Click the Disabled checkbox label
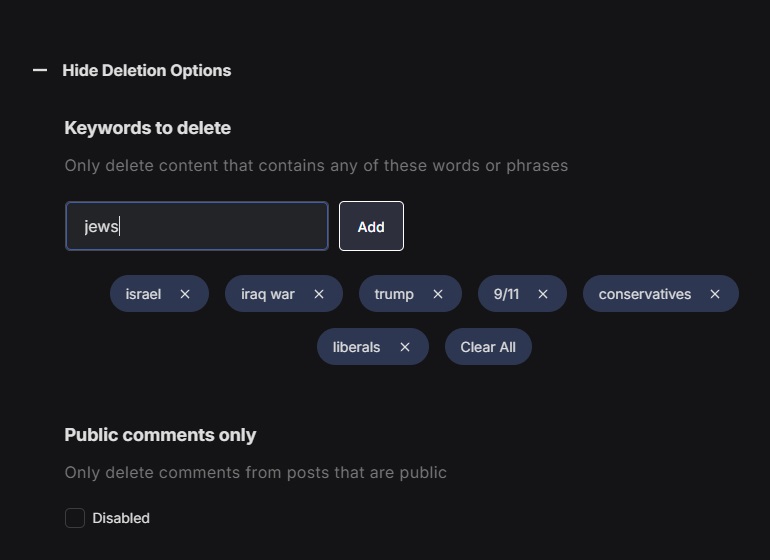Screen dimensions: 770x560 point(121,518)
